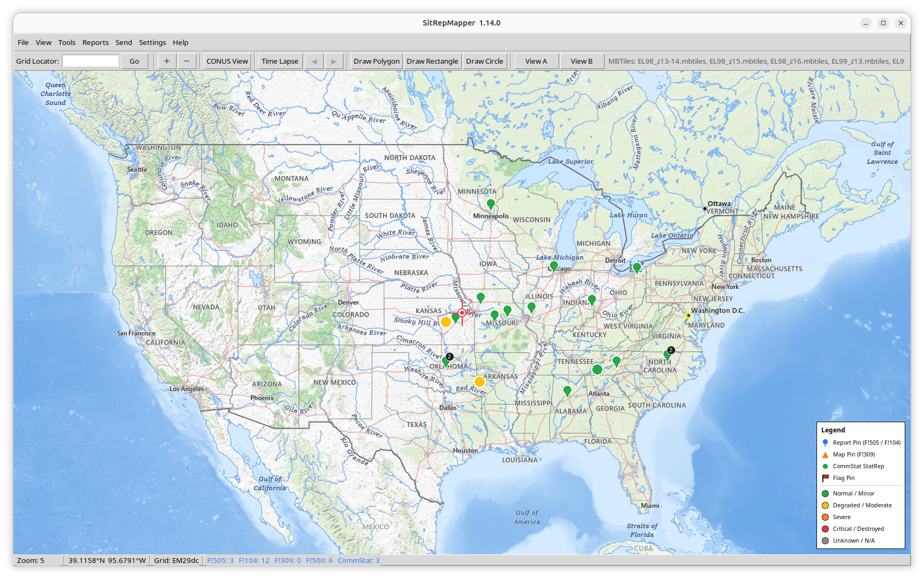
Task: Open the Send menu
Action: 124,42
